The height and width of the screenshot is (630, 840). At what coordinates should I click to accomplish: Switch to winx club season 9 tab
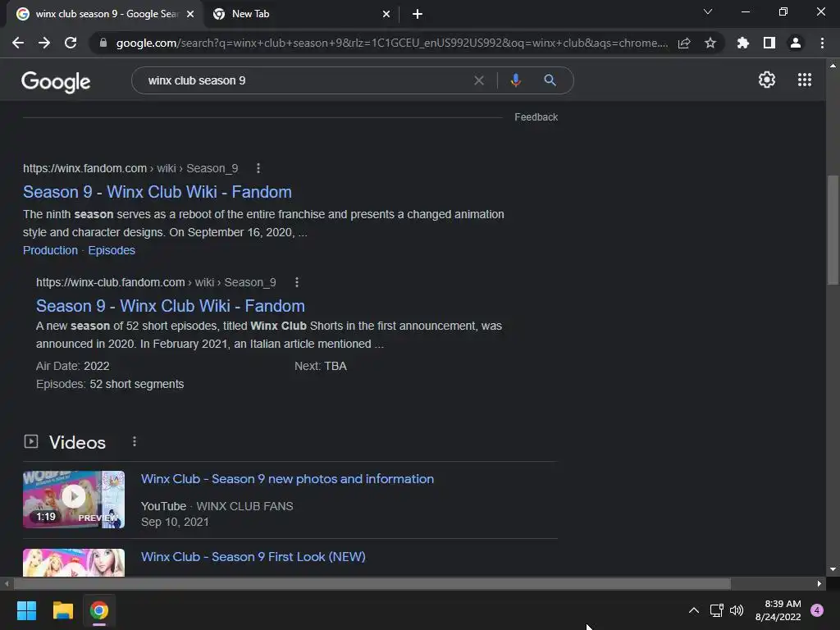104,14
